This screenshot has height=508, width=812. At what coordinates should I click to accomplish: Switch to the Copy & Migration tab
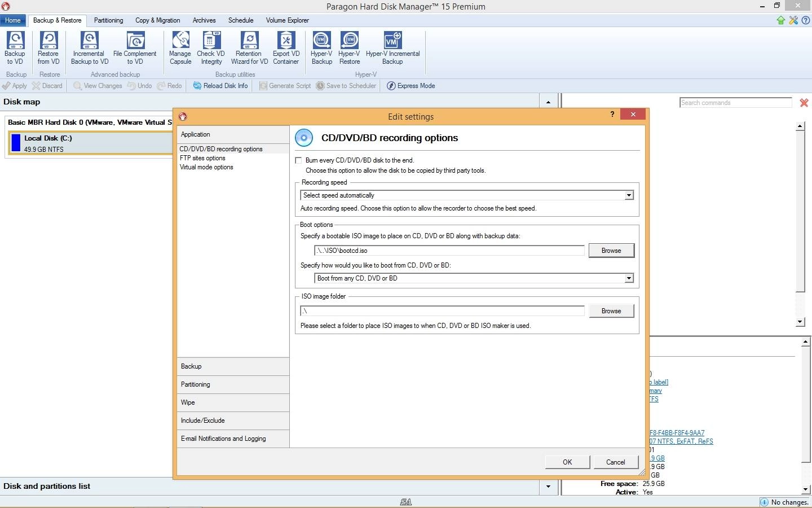point(158,20)
